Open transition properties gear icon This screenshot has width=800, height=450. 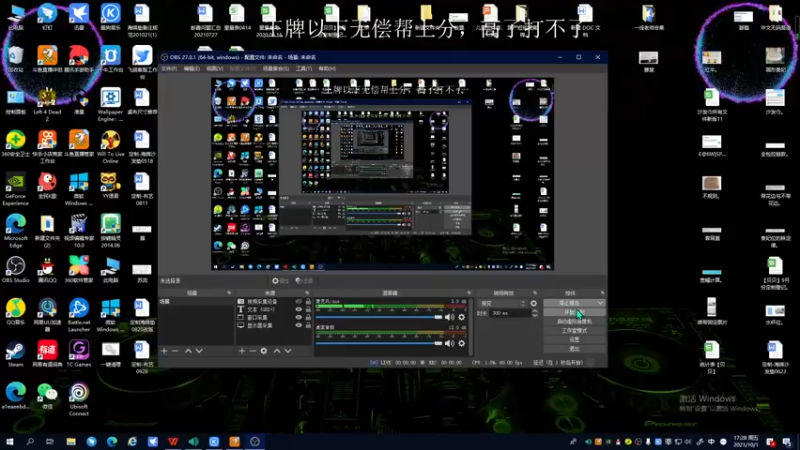point(534,303)
